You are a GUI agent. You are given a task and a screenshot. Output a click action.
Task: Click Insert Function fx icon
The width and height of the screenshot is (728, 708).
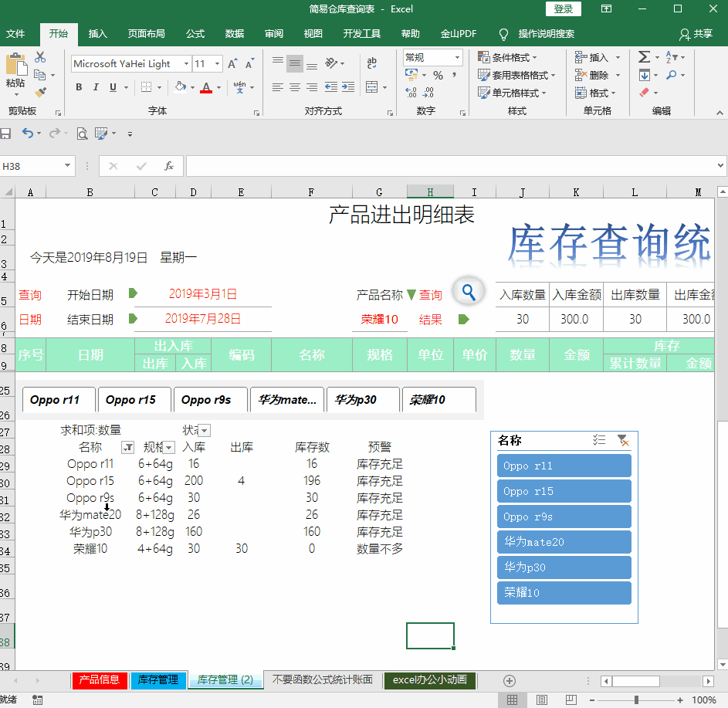click(169, 166)
